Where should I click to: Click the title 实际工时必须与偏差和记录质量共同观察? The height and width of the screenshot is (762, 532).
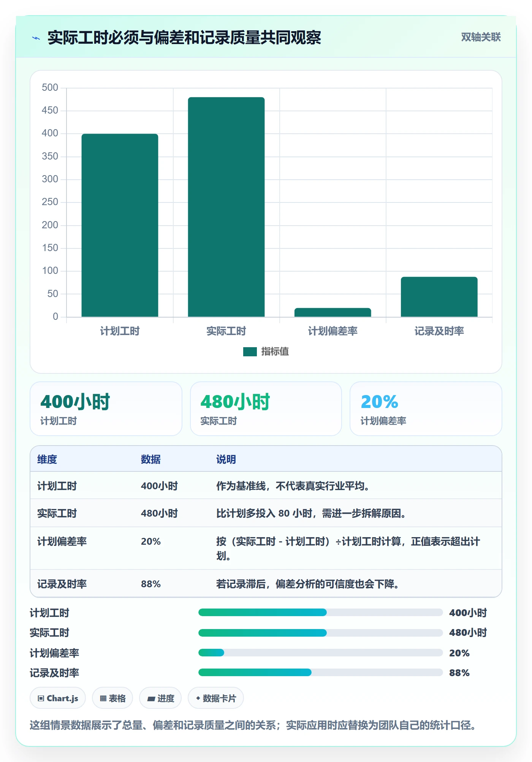coord(184,38)
